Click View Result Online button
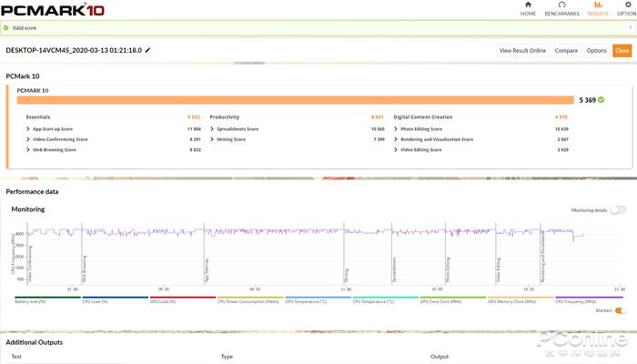 click(522, 50)
